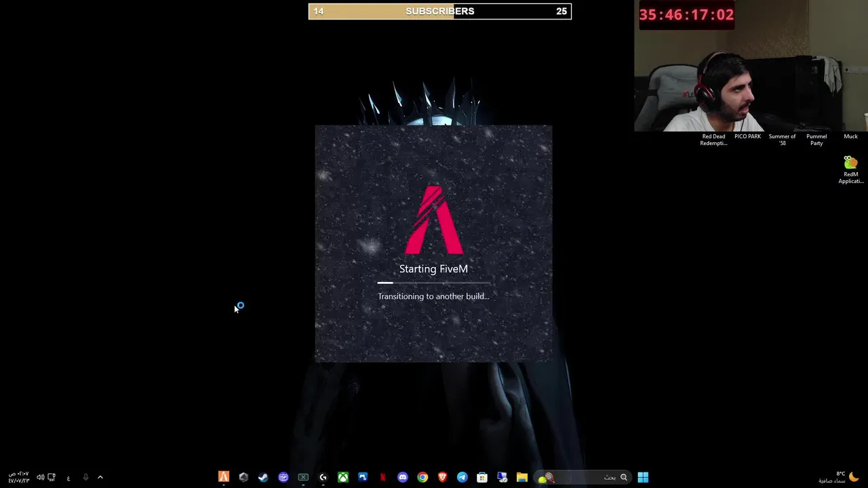Open Telegram from the taskbar
868x488 pixels.
tap(462, 477)
